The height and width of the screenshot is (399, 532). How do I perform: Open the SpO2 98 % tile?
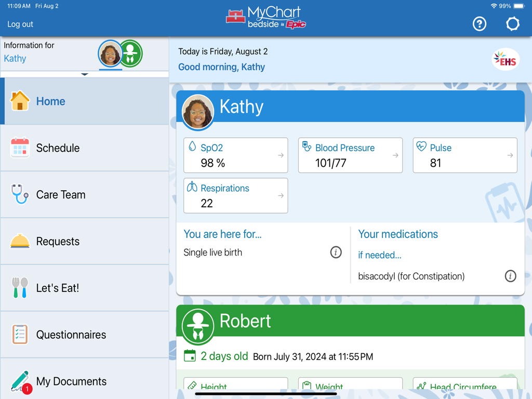(236, 155)
